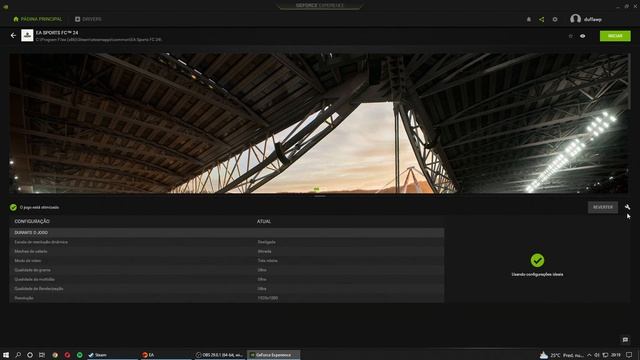Open Task View in taskbar
Image resolution: width=640 pixels, height=360 pixels.
[x=42, y=355]
